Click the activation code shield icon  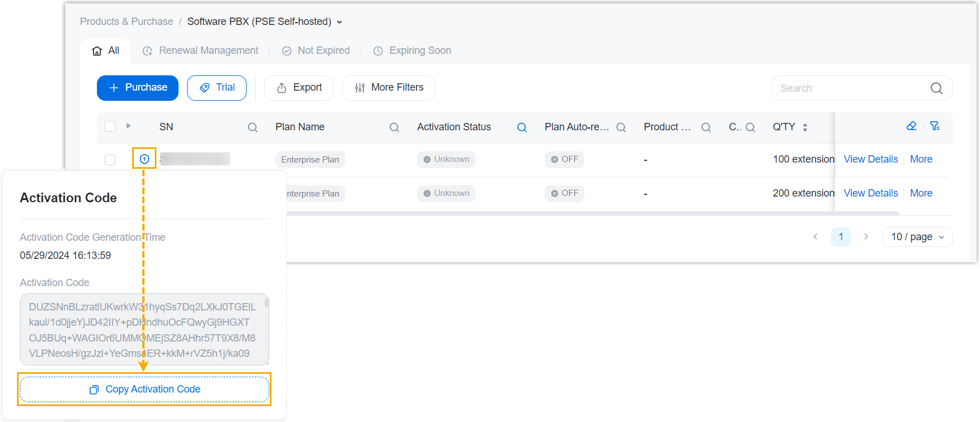click(145, 159)
